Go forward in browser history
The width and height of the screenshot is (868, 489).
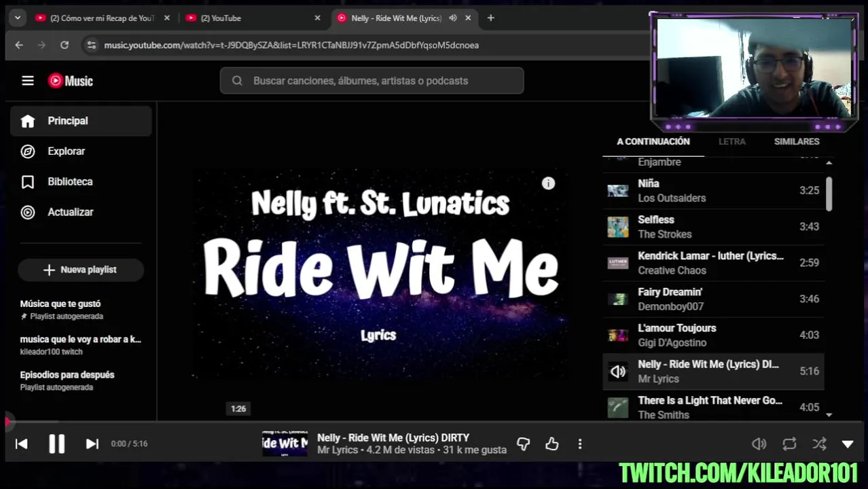(41, 45)
